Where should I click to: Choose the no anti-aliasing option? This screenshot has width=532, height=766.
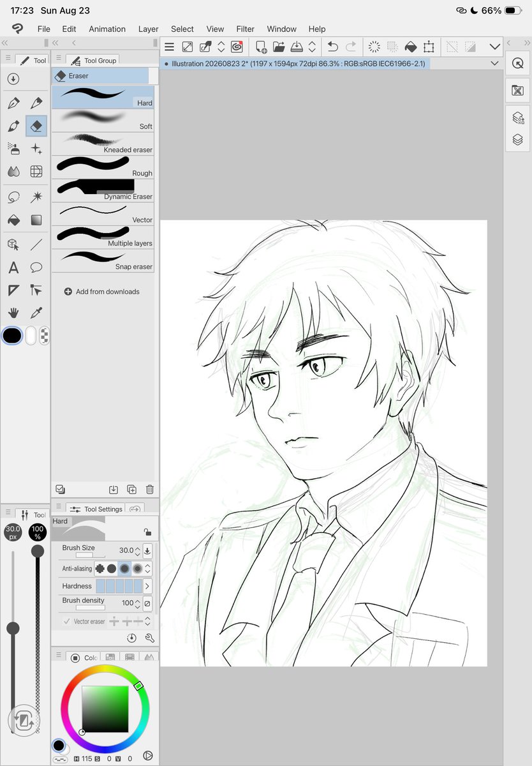pyautogui.click(x=100, y=568)
